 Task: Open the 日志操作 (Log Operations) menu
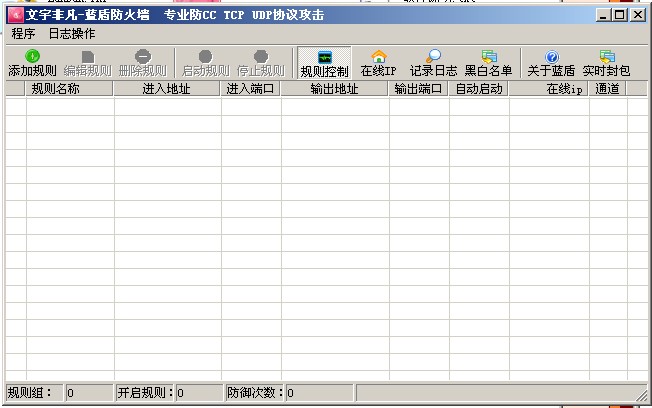[72, 34]
